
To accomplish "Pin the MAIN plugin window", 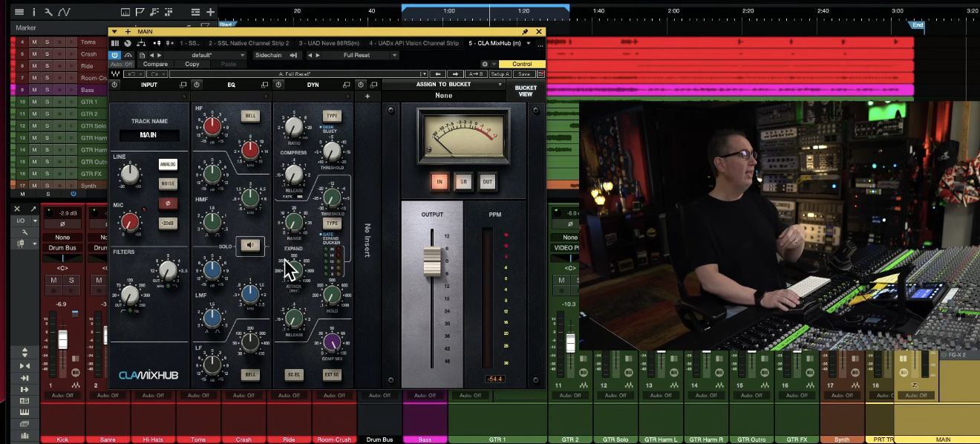I will [x=526, y=32].
